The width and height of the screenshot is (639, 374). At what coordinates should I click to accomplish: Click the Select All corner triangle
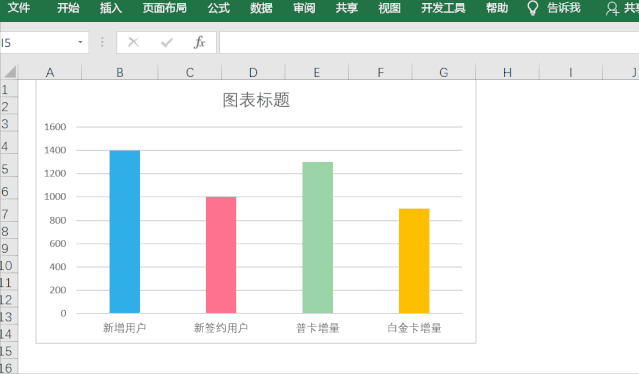point(10,72)
